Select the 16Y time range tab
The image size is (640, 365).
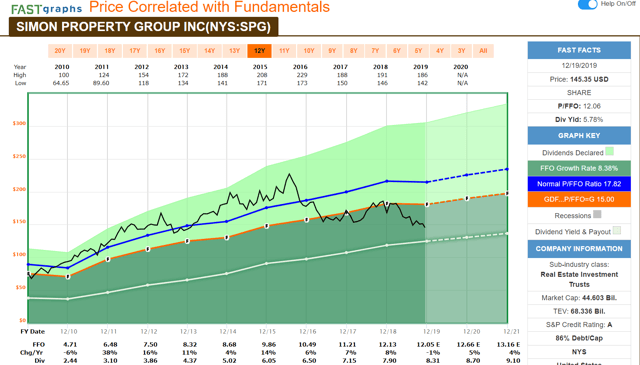click(x=160, y=51)
